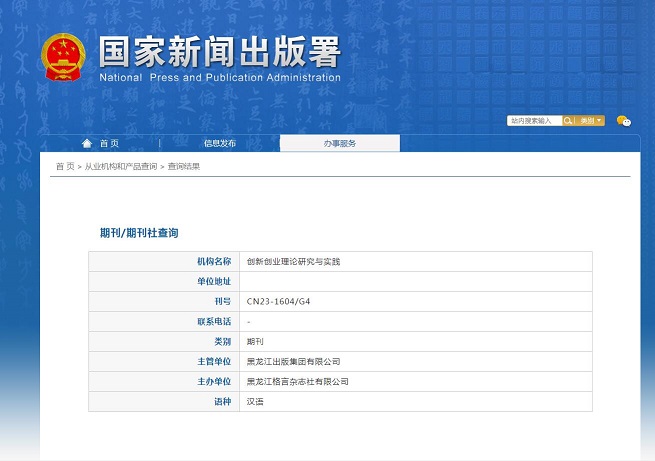Click 查询结果 breadcrumb text

tap(184, 166)
